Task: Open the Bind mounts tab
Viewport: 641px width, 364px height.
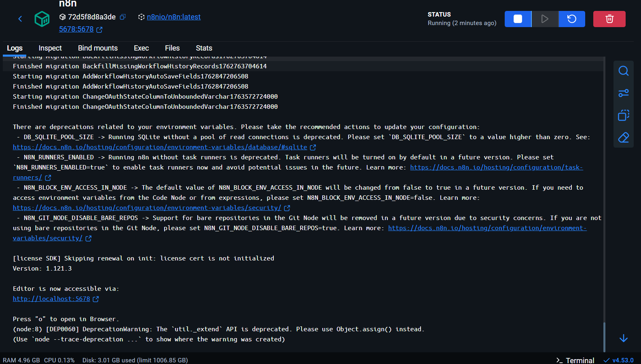Action: click(x=98, y=48)
